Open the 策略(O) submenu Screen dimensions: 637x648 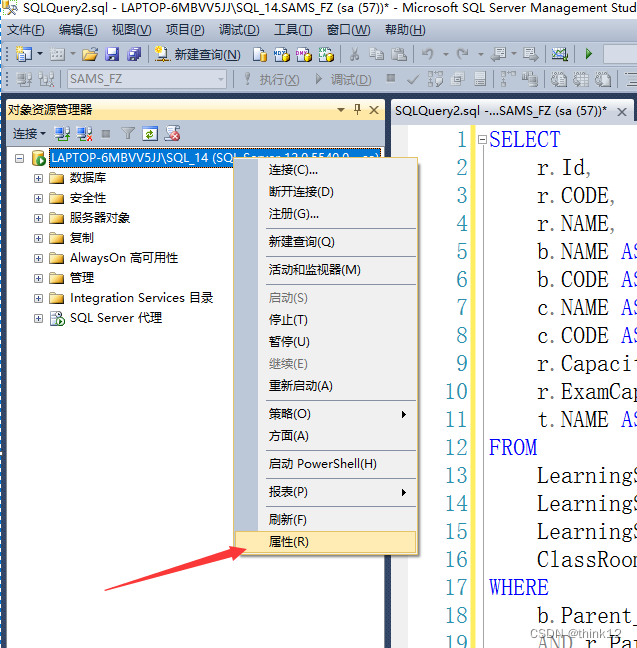click(x=326, y=414)
